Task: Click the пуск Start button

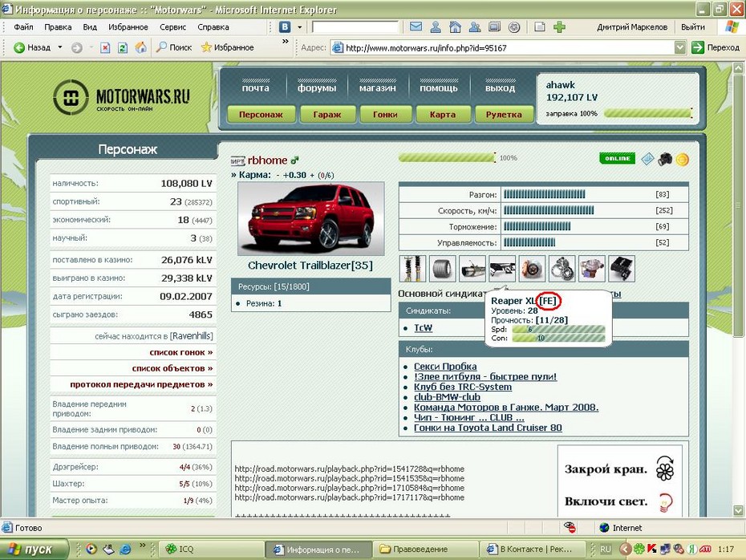Action: pos(34,549)
